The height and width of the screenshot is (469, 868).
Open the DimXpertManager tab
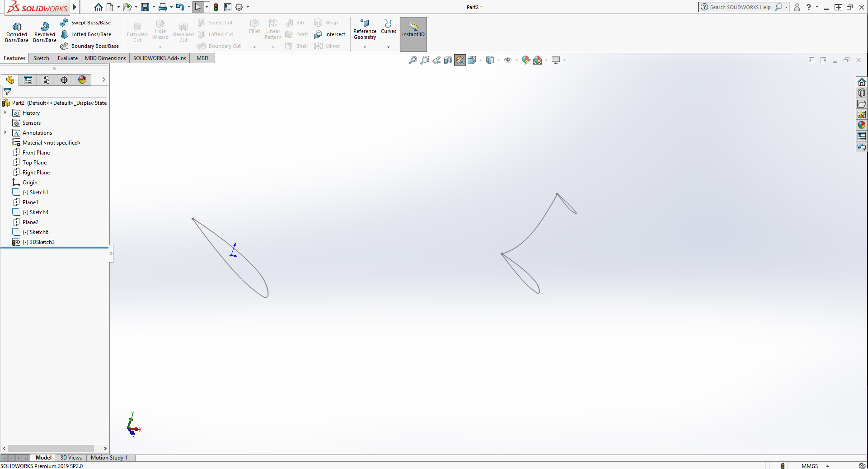pos(64,80)
